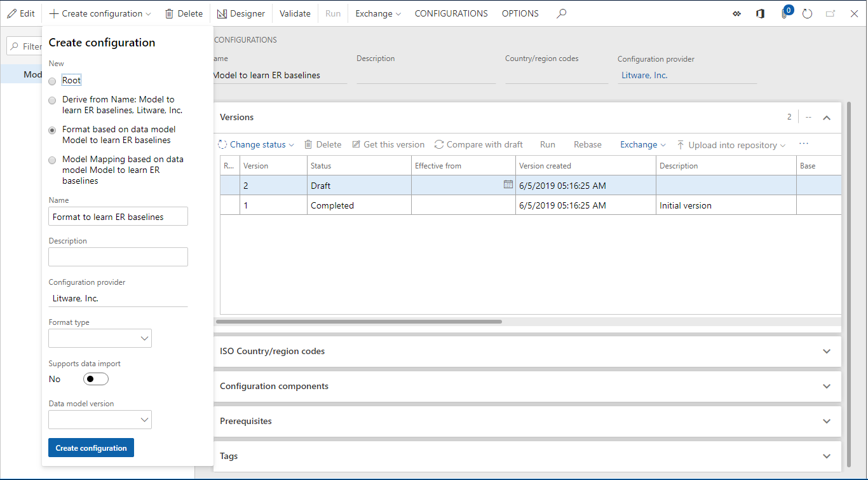Select the Model Mapping based on data model option
Screen dimensions: 868x480
[x=52, y=160]
